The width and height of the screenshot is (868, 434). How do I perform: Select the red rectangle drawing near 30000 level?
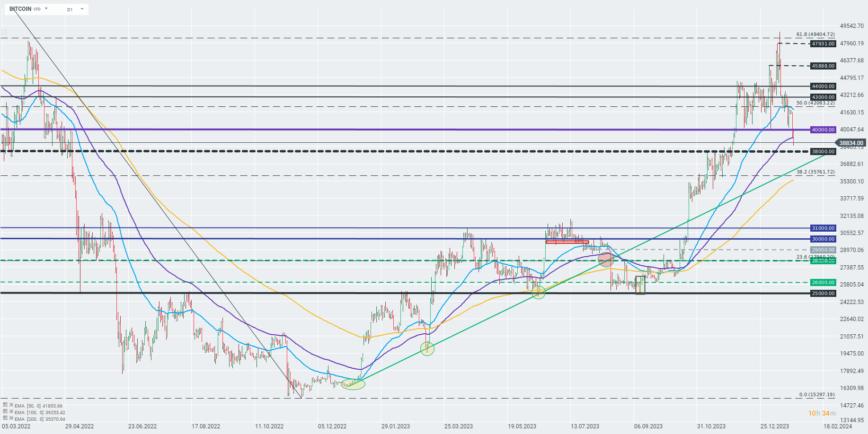click(567, 242)
